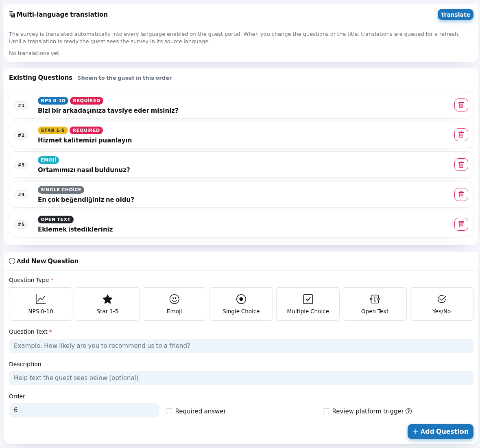Choose Multiple Choice question type
Image resolution: width=480 pixels, height=448 pixels.
click(308, 304)
